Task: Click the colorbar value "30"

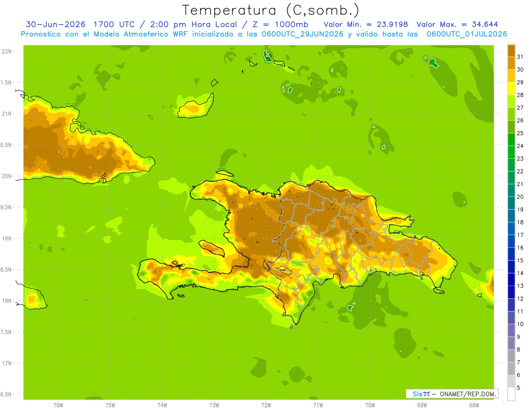Action: (520, 70)
